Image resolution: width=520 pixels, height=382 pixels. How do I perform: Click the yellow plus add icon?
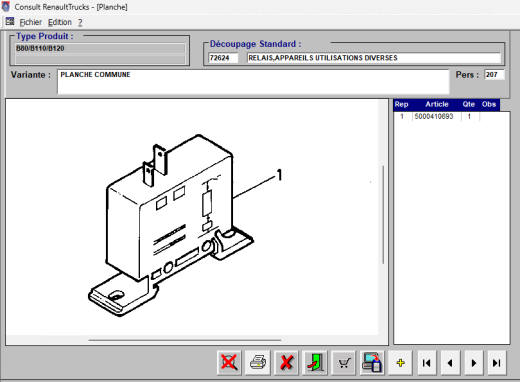[401, 363]
